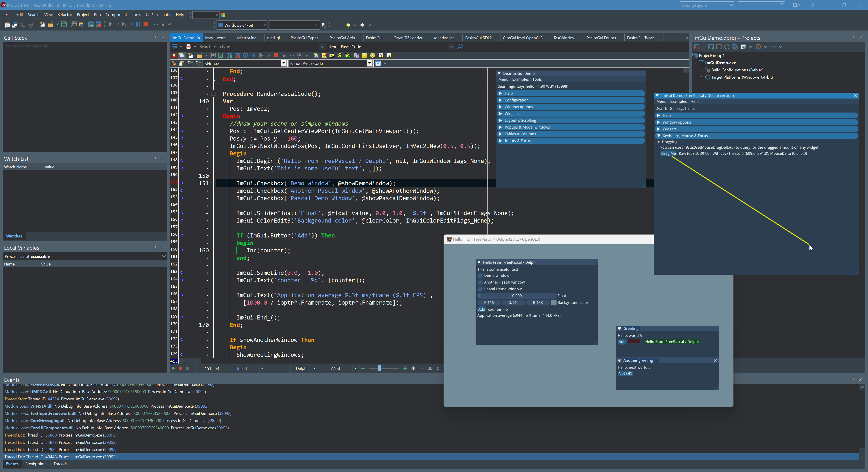Click the Background color swatch
Image resolution: width=868 pixels, height=472 pixels.
tap(553, 303)
